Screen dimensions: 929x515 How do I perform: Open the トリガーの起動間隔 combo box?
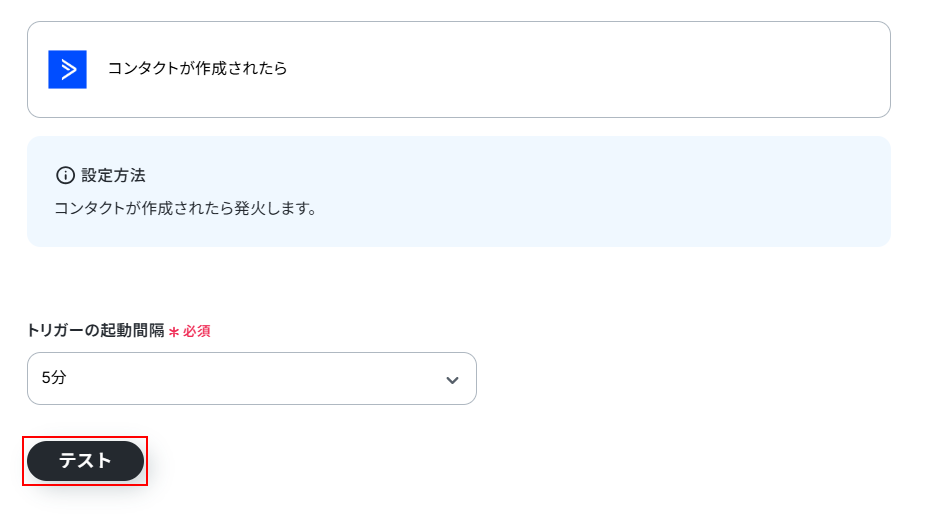[251, 379]
